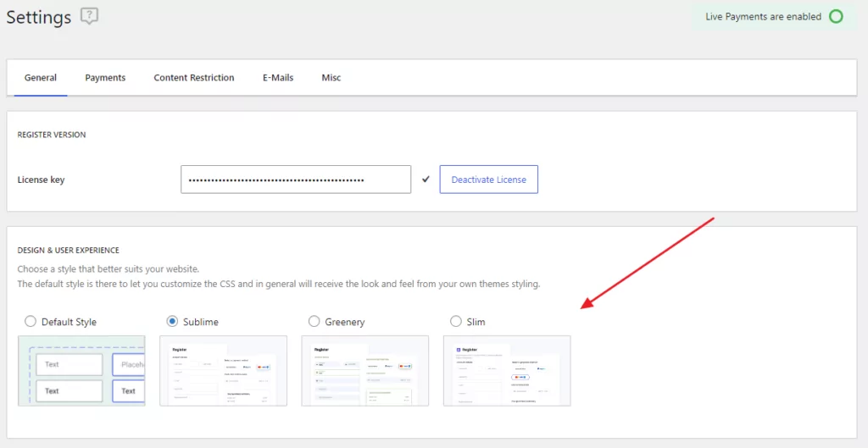Click the 'Live Payments are enabled' text
Image resolution: width=868 pixels, height=448 pixels.
(764, 17)
